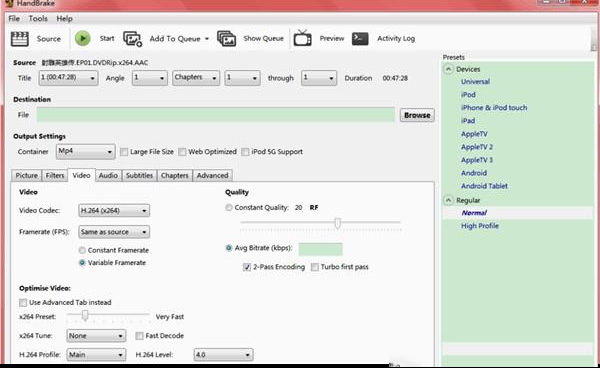Enable the iPod 5G Support checkbox

pos(245,152)
